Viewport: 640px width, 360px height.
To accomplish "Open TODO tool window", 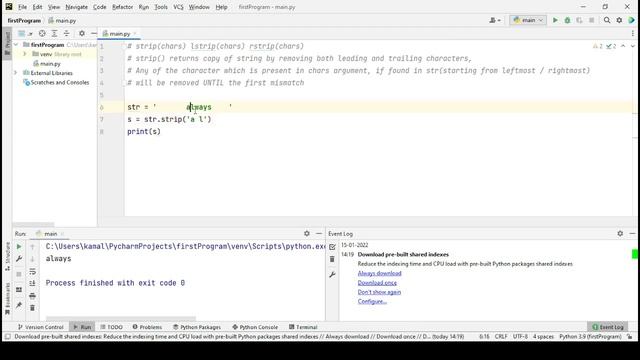I will click(111, 327).
